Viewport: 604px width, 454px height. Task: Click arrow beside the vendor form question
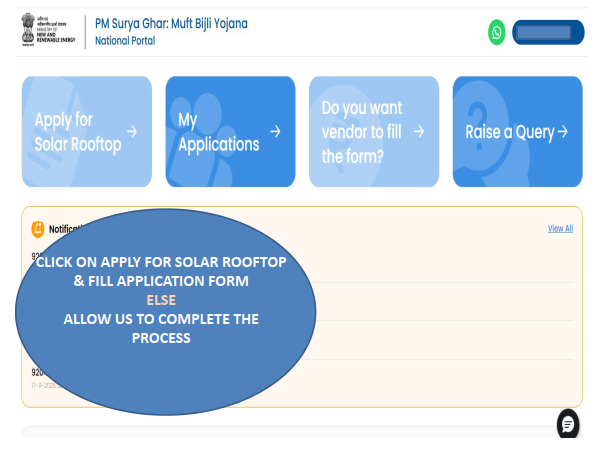pyautogui.click(x=419, y=131)
